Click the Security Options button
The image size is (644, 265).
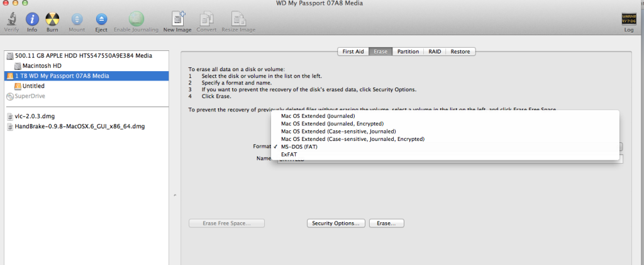coord(336,223)
